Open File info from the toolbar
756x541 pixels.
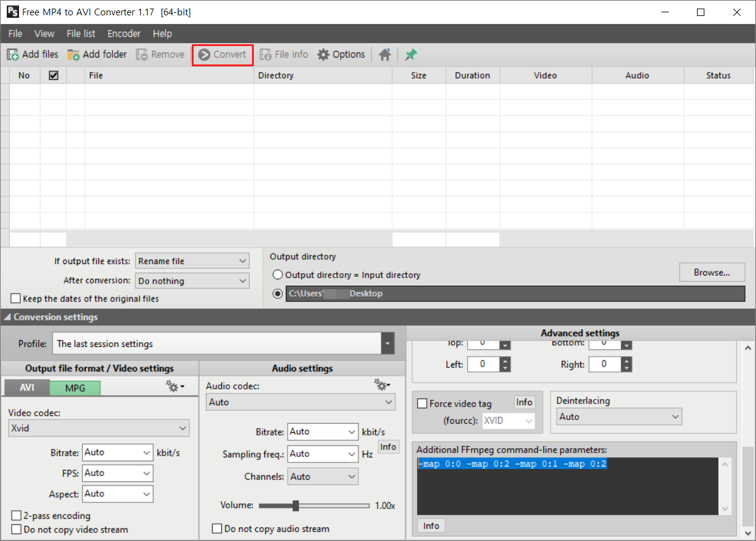(284, 55)
